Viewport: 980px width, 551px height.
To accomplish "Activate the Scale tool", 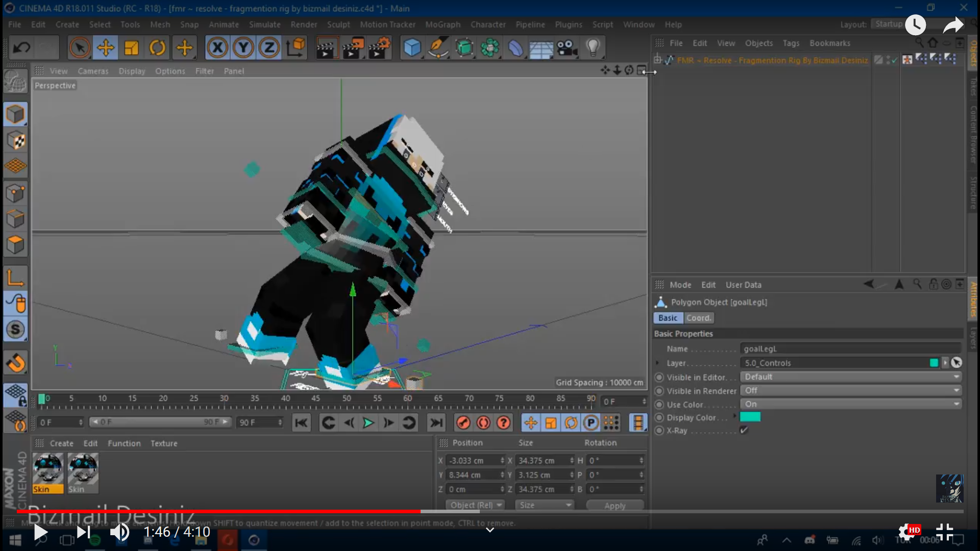I will point(132,48).
